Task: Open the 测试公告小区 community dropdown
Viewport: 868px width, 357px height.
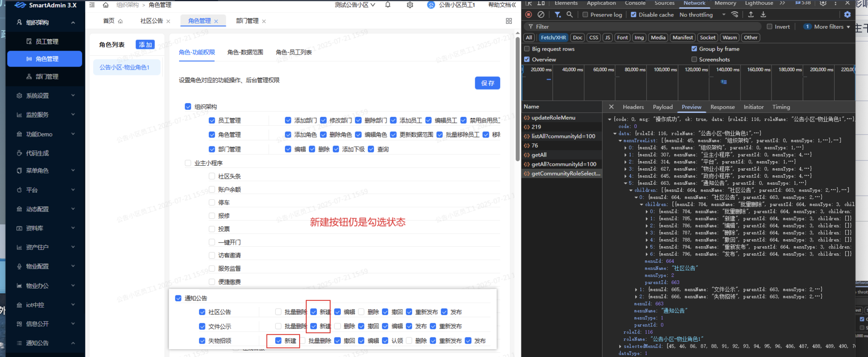Action: click(x=355, y=5)
